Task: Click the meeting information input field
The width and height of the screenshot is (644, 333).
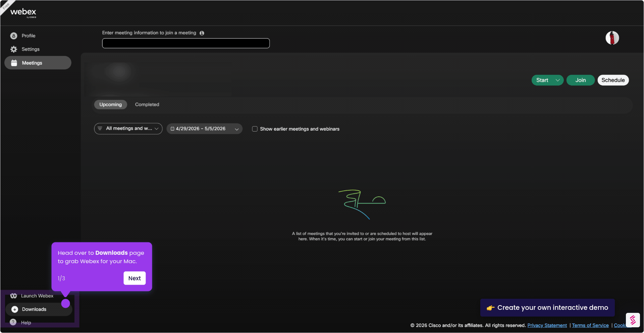Action: (x=186, y=43)
